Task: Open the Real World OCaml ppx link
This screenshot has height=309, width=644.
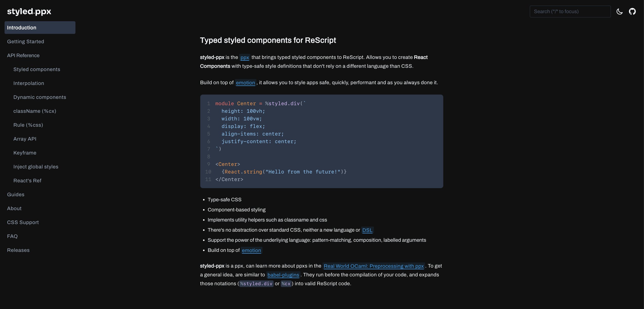Action: [x=374, y=266]
